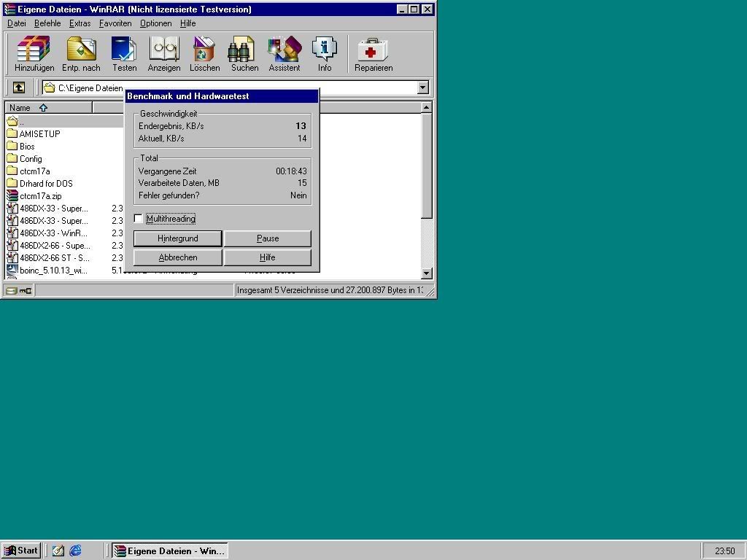Open the Datei menu

(17, 23)
